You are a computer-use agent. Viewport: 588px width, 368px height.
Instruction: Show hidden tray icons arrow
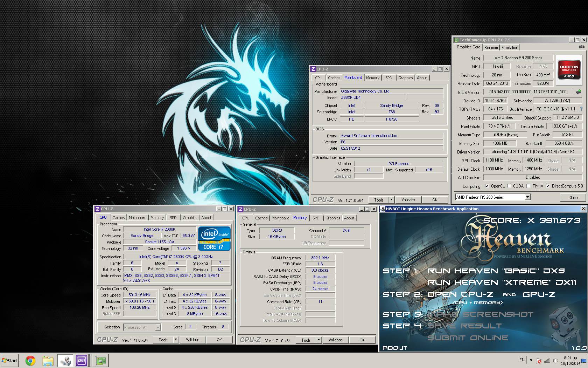tap(531, 360)
